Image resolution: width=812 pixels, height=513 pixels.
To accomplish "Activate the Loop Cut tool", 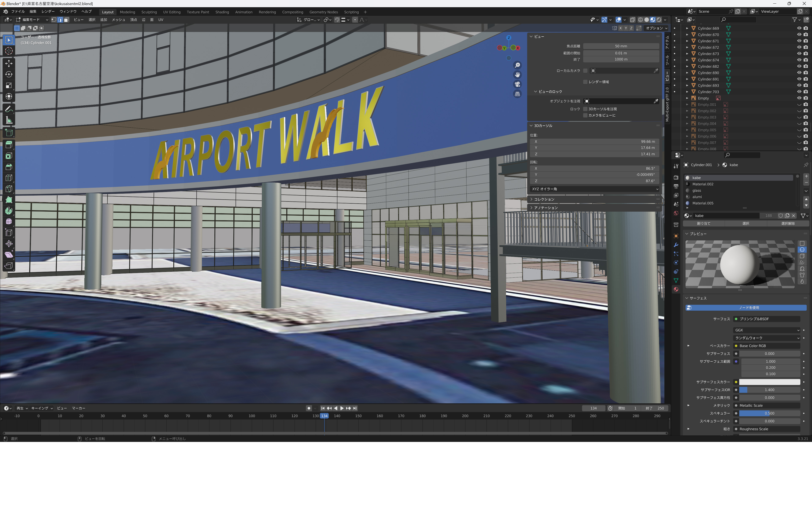I will (9, 178).
